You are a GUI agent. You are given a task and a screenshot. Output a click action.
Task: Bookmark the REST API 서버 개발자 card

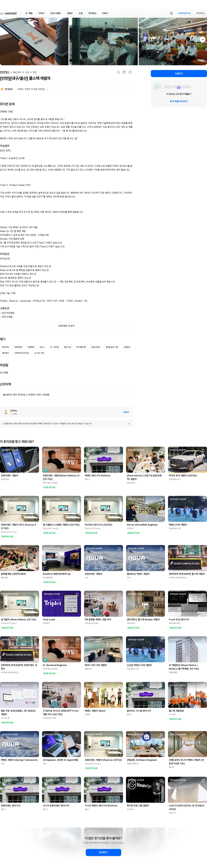119,640
